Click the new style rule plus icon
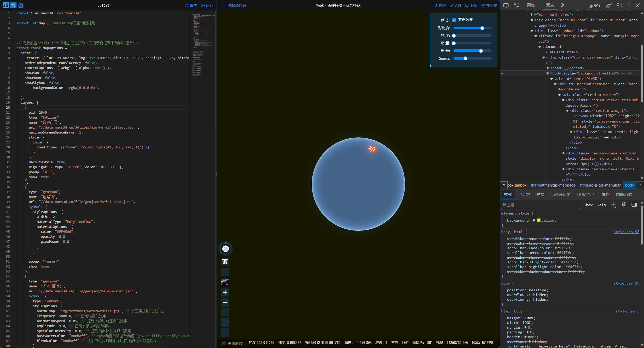644x348 pixels. tap(613, 205)
